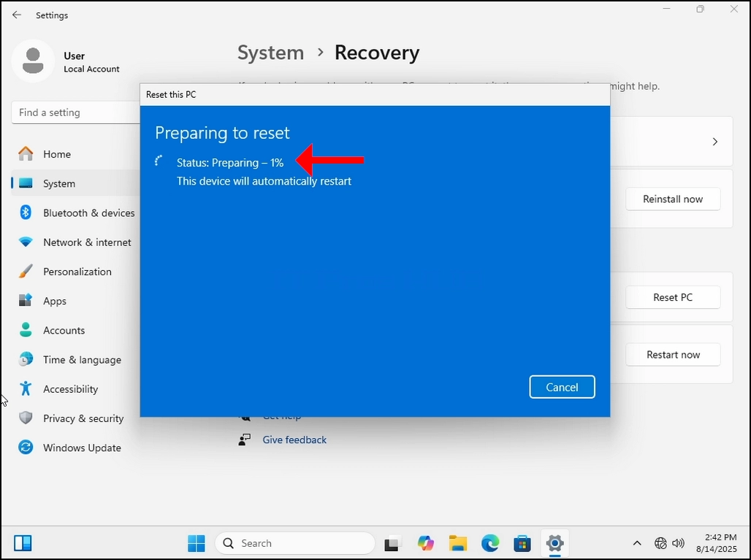Click the Wi-Fi network sidebar icon
The height and width of the screenshot is (560, 751).
point(26,242)
